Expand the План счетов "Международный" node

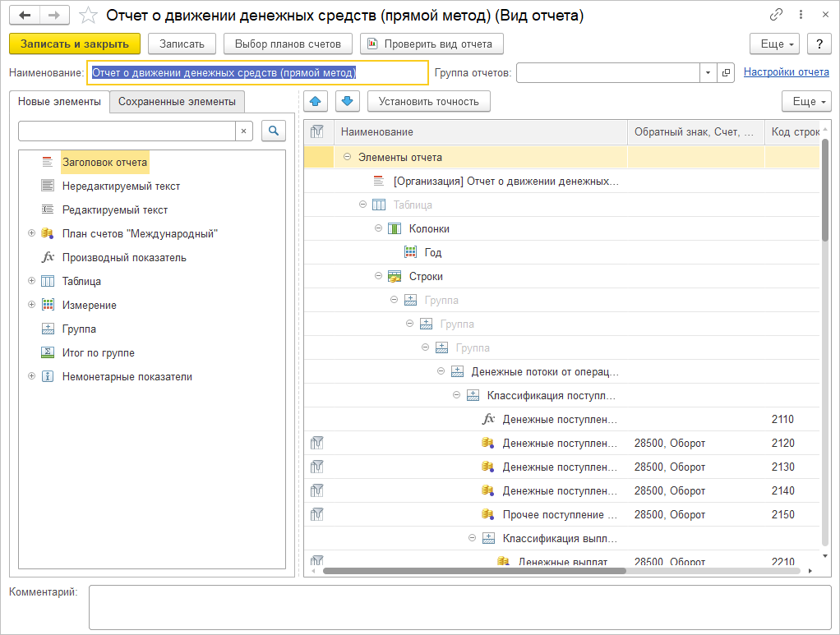32,233
